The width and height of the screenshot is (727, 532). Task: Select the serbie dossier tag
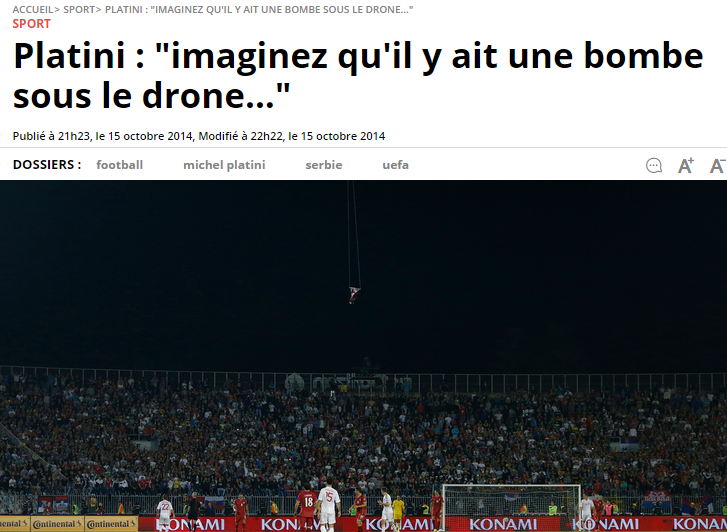point(324,165)
